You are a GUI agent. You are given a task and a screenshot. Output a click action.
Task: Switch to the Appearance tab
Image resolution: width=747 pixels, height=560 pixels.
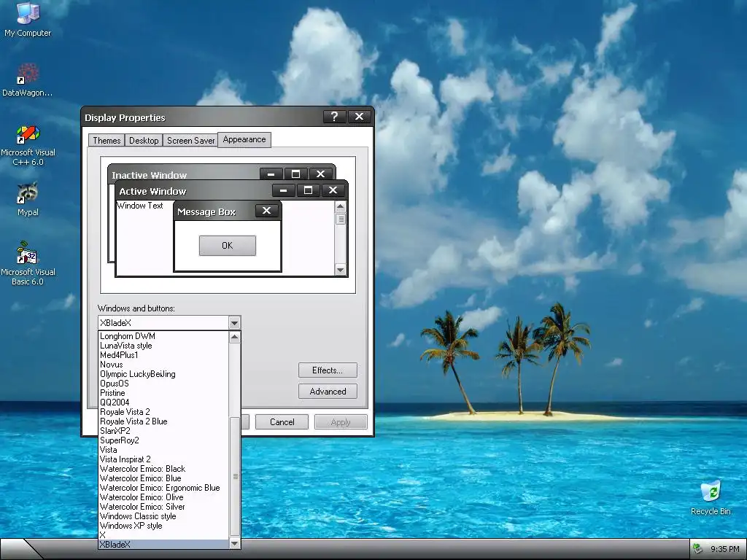point(244,139)
